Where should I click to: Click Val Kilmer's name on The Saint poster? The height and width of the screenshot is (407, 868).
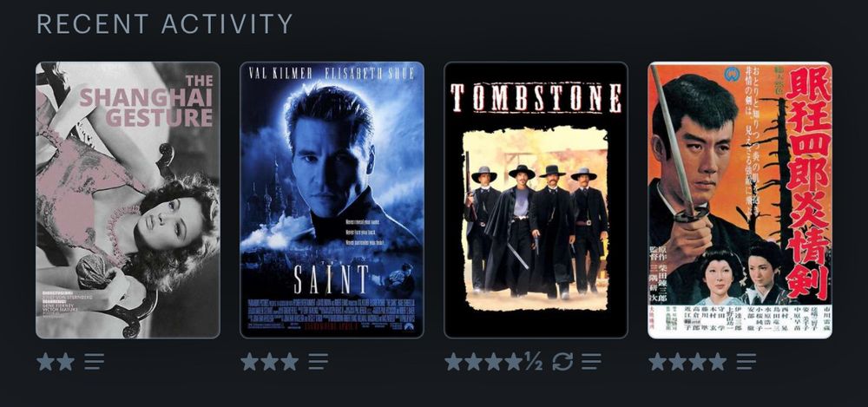(280, 74)
